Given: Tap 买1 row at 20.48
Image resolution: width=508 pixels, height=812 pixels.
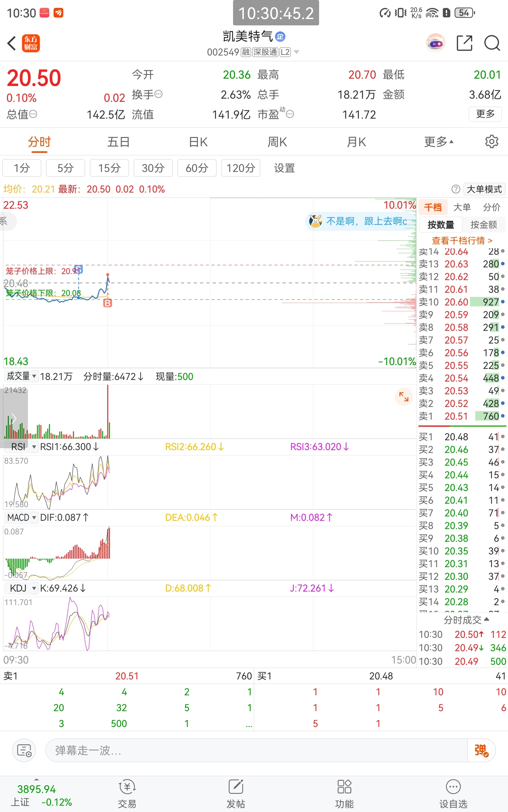Looking at the screenshot, I should pos(462,437).
